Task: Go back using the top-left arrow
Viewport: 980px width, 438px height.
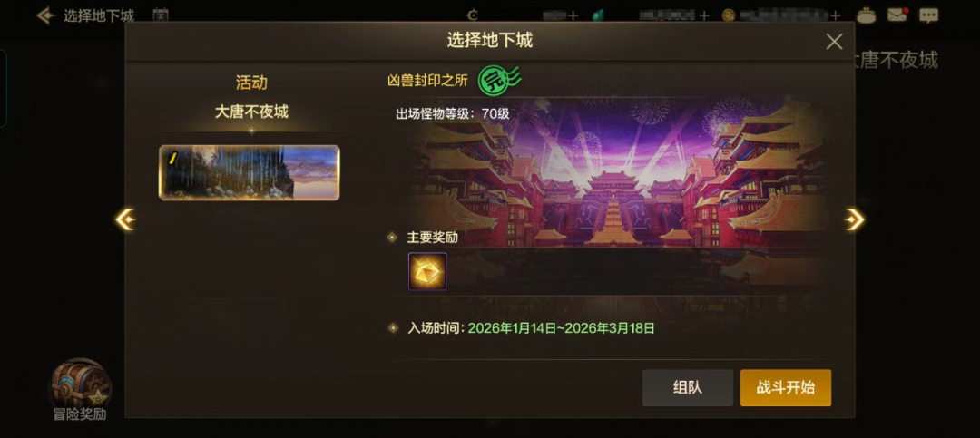Action: tap(45, 15)
